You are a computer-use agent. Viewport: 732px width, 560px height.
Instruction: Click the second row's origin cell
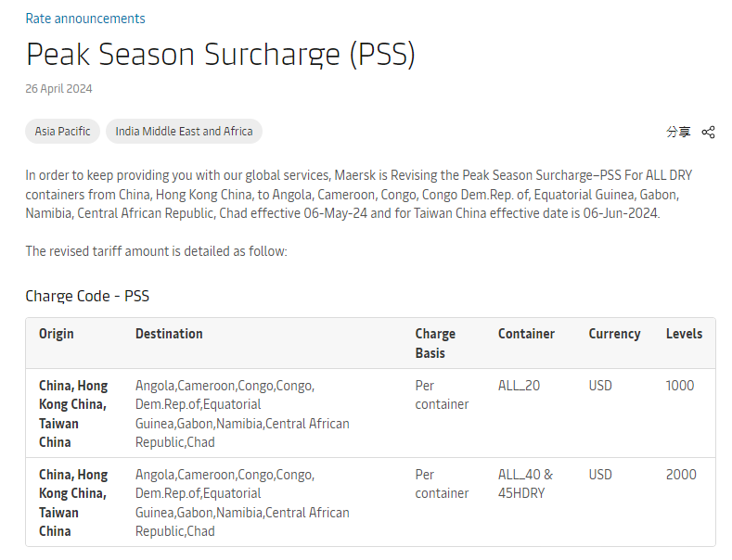tap(73, 503)
